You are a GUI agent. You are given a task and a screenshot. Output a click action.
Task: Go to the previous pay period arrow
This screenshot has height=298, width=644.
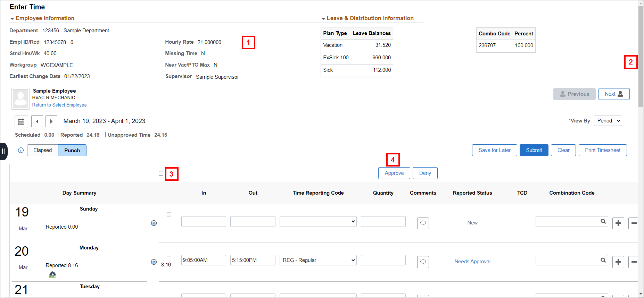(37, 121)
